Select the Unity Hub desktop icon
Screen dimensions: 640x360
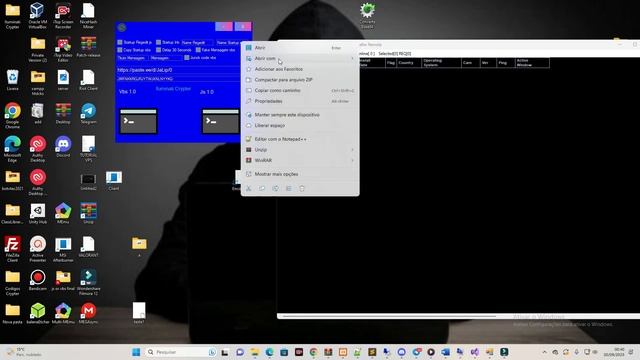point(38,213)
